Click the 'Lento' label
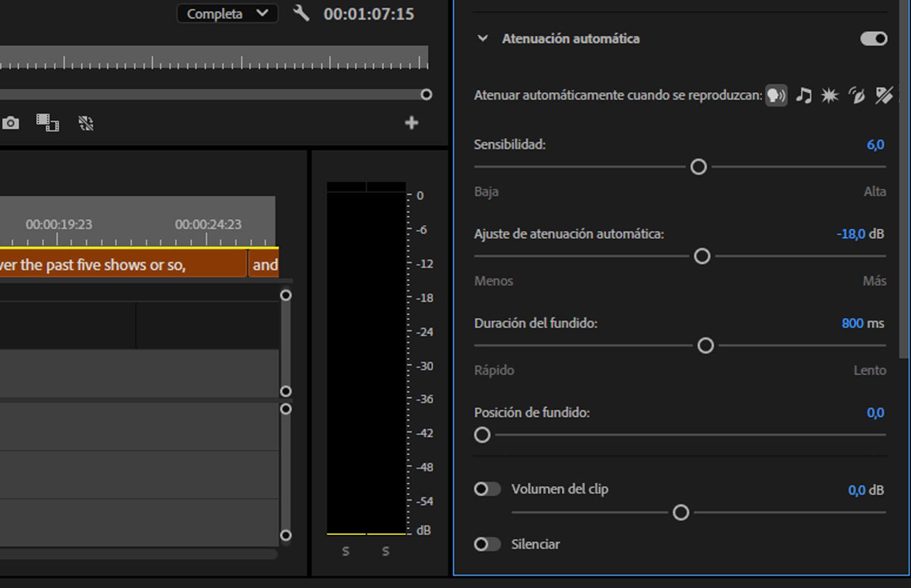Screen dimensions: 911x588 [870, 371]
